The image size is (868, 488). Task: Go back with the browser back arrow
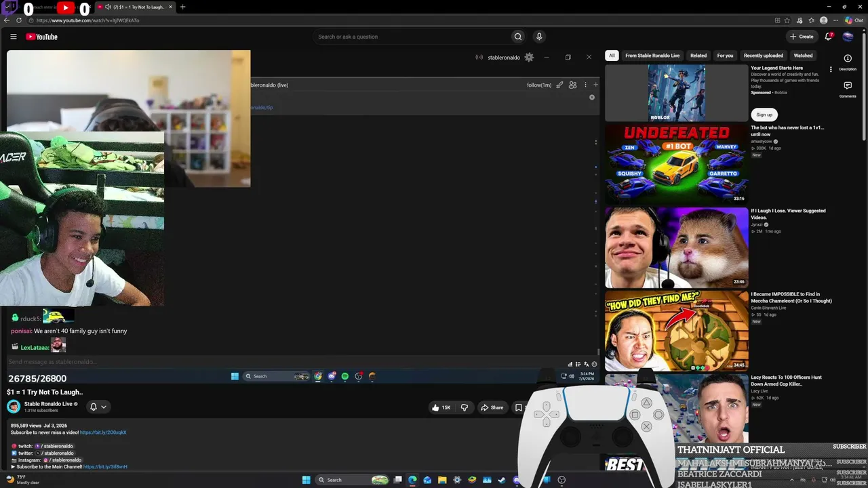7,20
